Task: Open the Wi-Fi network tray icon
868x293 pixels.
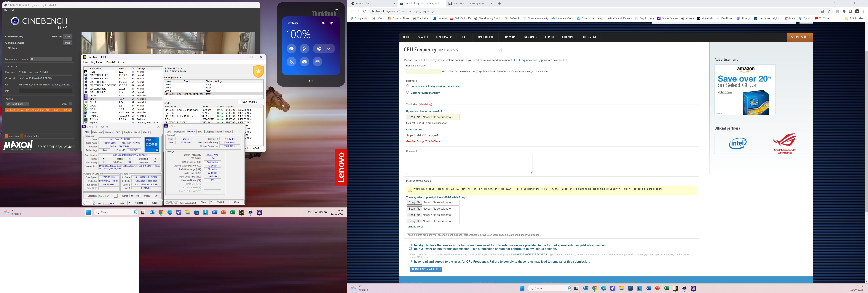Action: point(316,212)
